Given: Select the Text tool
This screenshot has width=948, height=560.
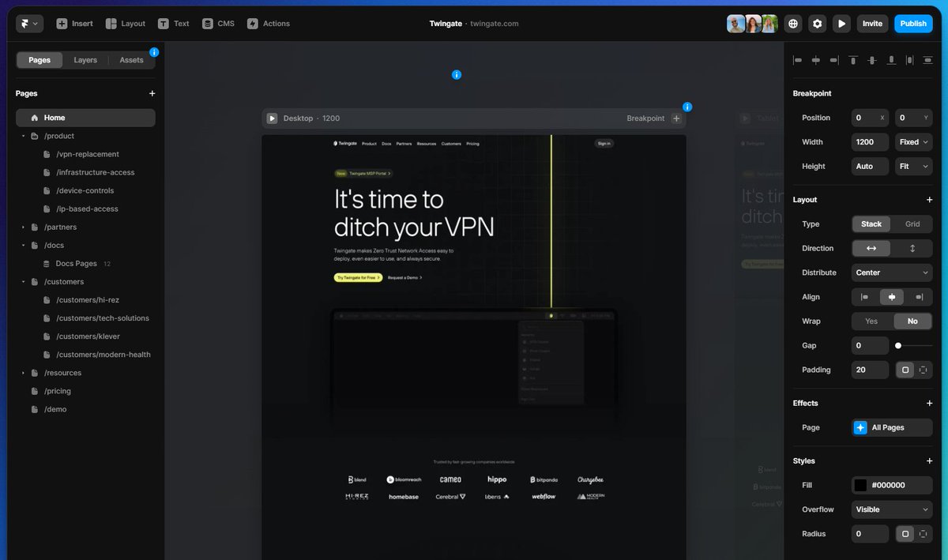Looking at the screenshot, I should [173, 24].
